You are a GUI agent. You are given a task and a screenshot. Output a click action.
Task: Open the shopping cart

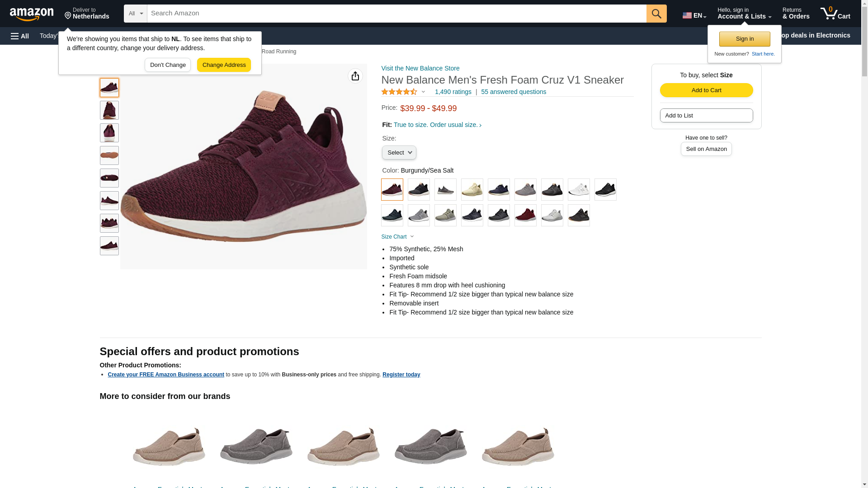tap(835, 14)
